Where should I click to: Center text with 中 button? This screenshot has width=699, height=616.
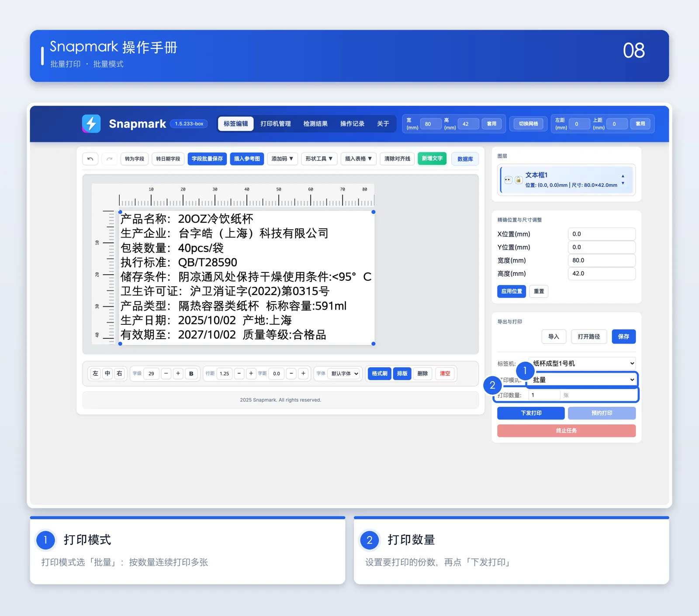pos(107,374)
